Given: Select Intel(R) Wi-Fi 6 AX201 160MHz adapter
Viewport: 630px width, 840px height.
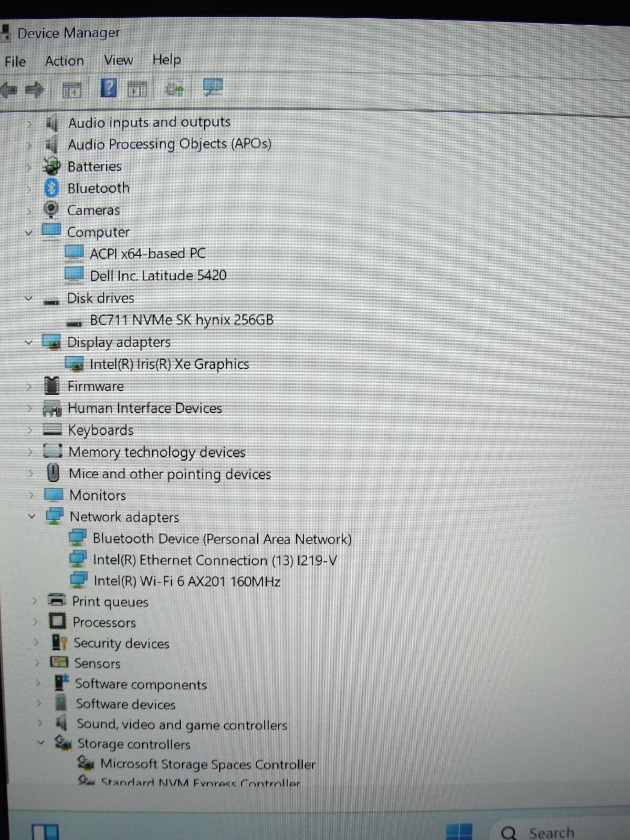Looking at the screenshot, I should pyautogui.click(x=187, y=581).
